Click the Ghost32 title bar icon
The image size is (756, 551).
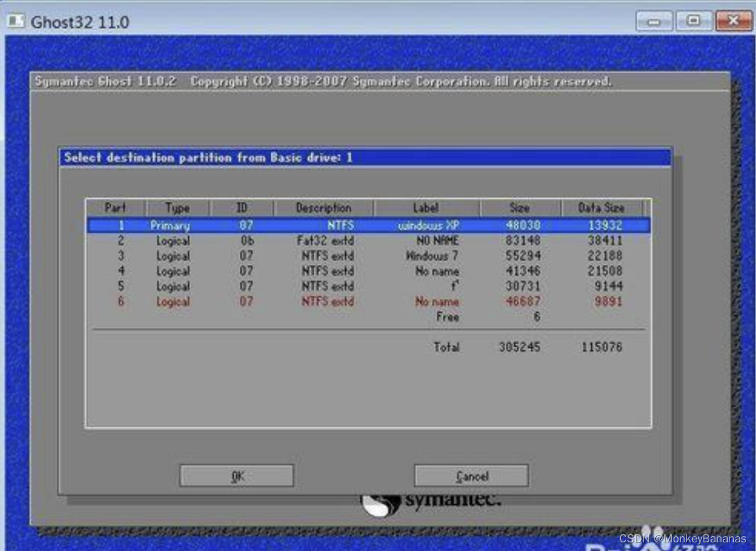(16, 22)
